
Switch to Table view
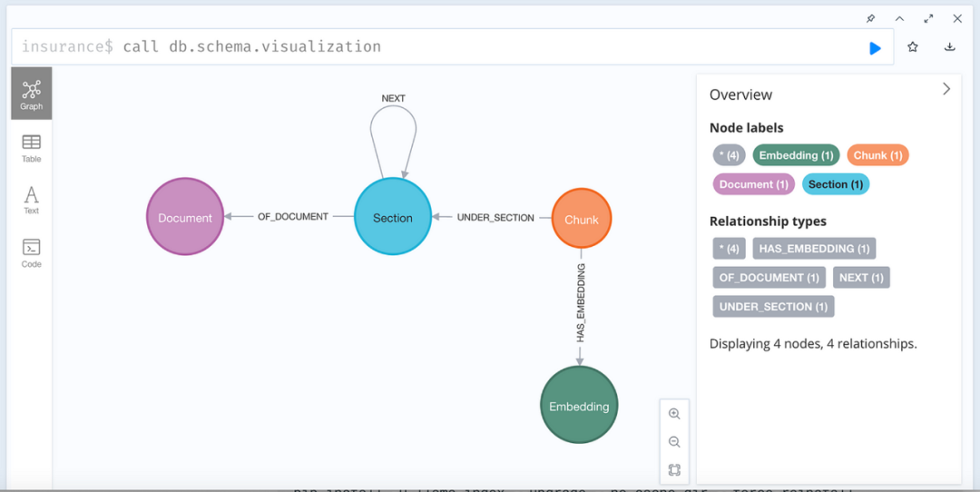click(x=32, y=147)
